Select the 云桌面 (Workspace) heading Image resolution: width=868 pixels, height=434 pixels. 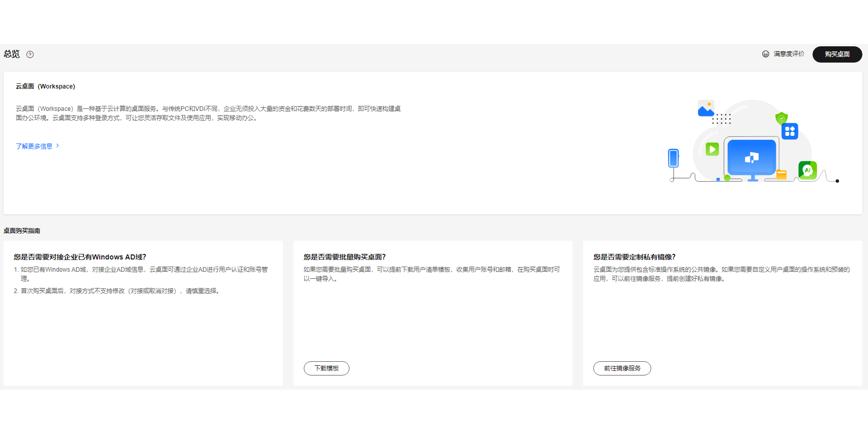[x=45, y=86]
